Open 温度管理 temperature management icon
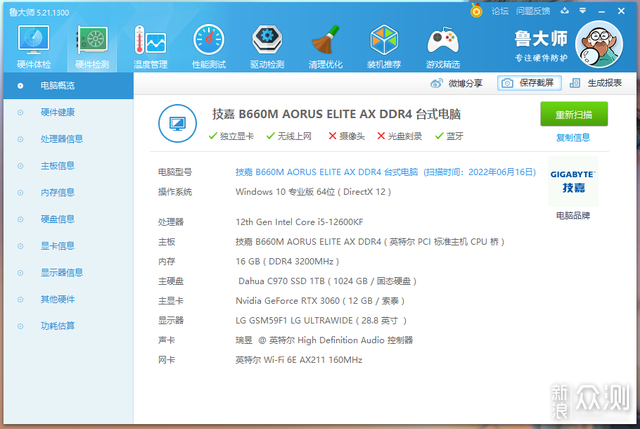The width and height of the screenshot is (640, 429). pos(150,46)
